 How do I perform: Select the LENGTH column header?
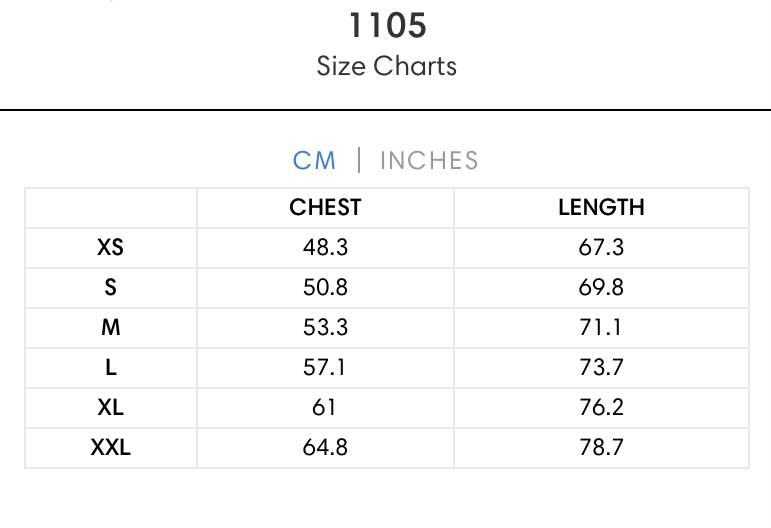(x=601, y=207)
